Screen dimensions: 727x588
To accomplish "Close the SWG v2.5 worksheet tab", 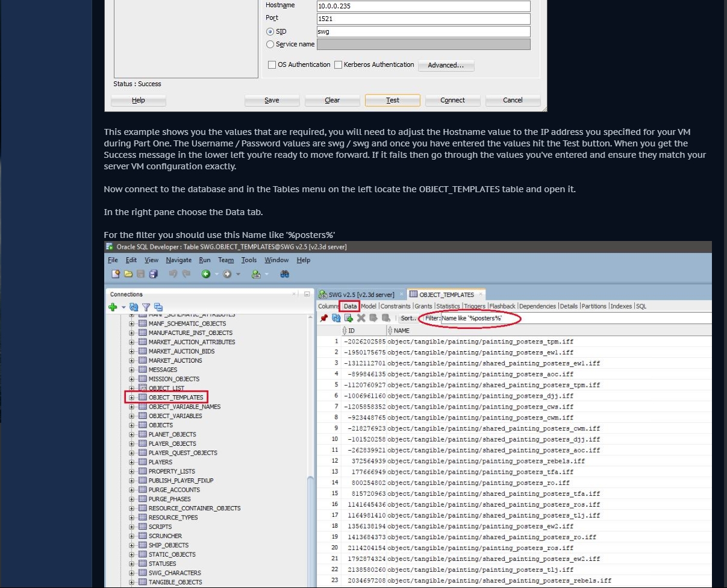I will (401, 295).
